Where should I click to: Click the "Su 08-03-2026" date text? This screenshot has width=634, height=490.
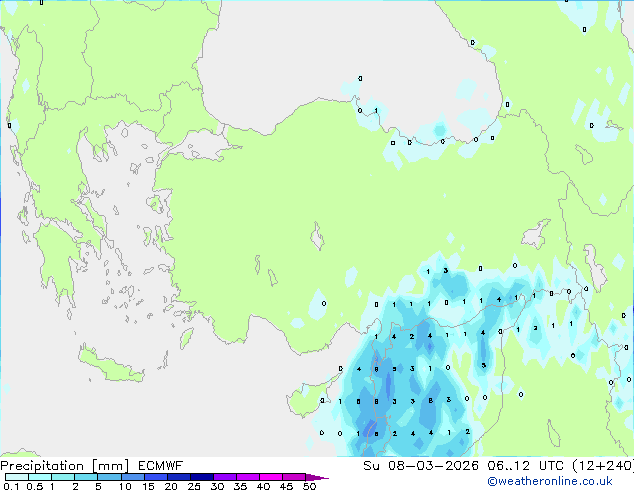pyautogui.click(x=421, y=466)
